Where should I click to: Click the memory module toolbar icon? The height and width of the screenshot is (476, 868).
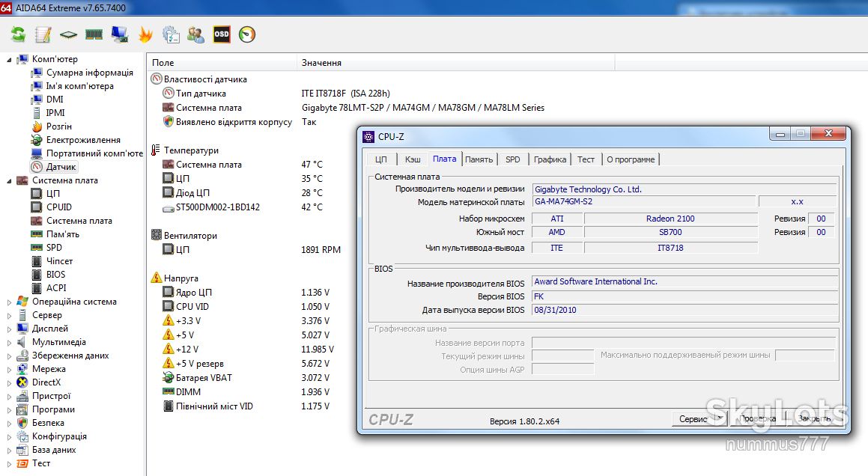pyautogui.click(x=94, y=34)
